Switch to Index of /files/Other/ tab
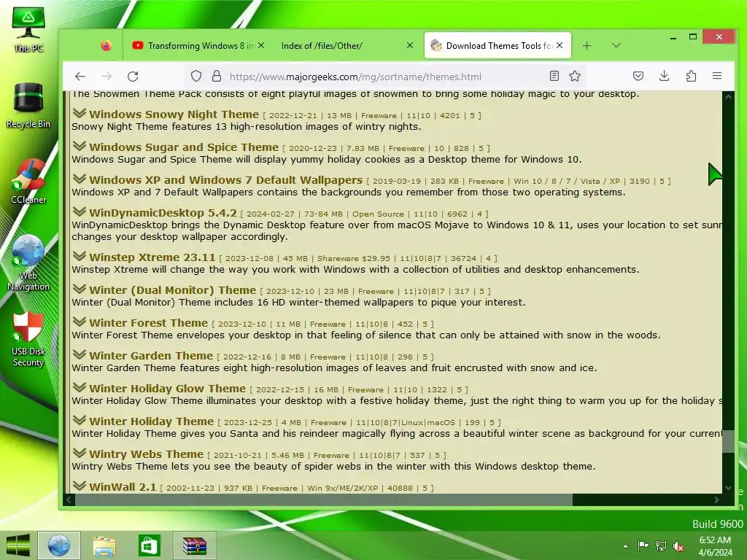 click(345, 46)
